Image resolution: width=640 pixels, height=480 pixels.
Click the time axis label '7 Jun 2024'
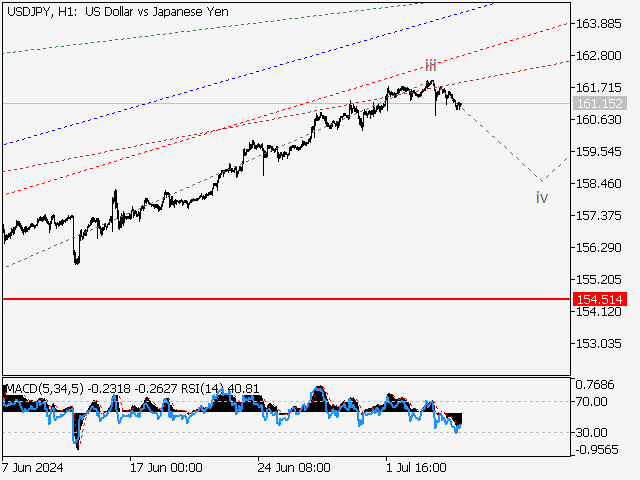32,467
